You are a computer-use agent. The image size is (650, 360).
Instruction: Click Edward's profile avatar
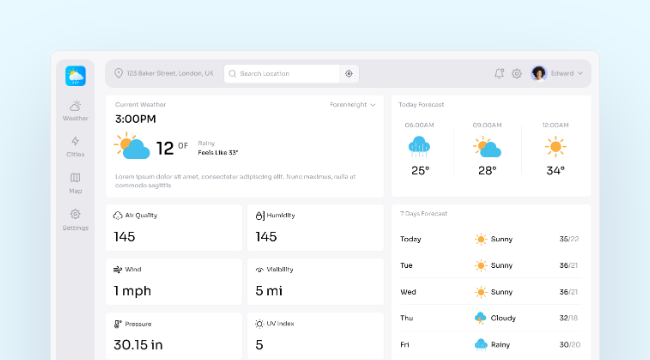pyautogui.click(x=539, y=73)
